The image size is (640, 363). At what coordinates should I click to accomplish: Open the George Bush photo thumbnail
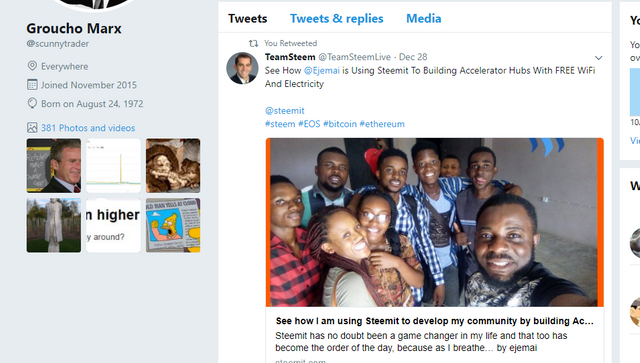point(54,165)
